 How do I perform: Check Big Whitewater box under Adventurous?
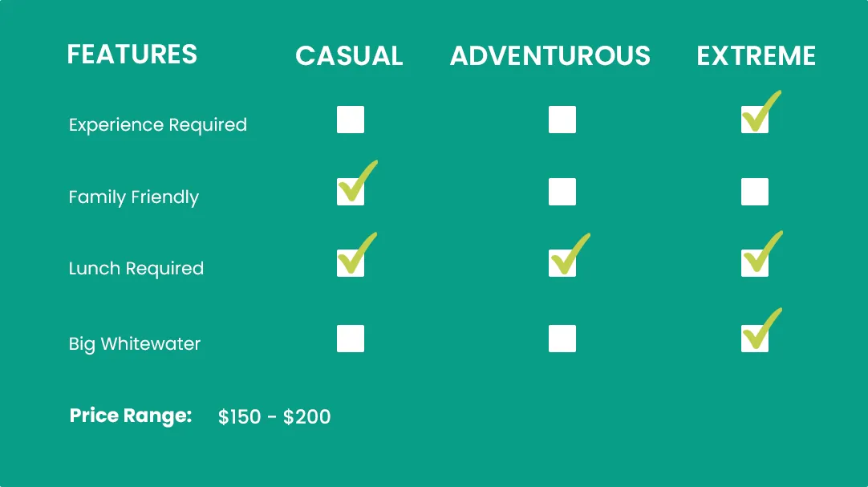coord(562,339)
